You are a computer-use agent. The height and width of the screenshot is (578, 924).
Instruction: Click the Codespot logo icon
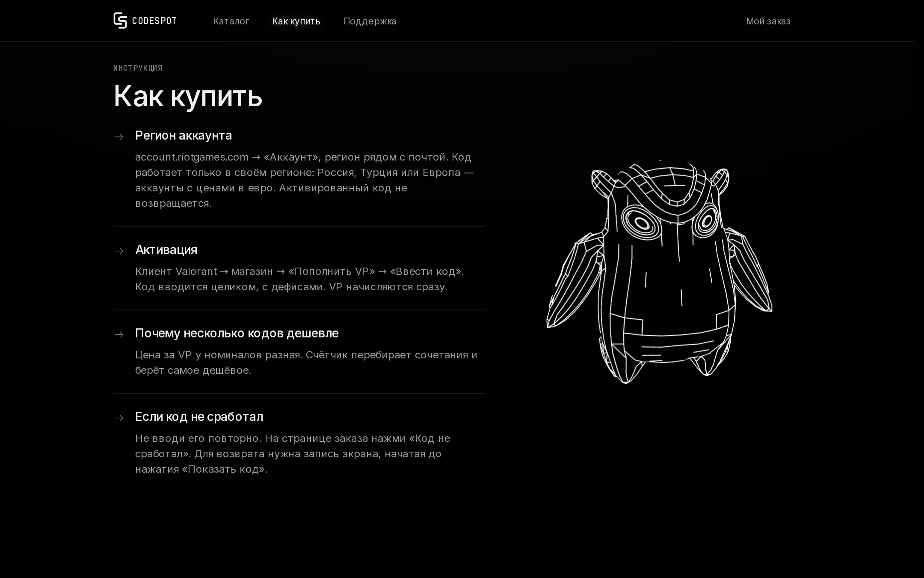(120, 21)
